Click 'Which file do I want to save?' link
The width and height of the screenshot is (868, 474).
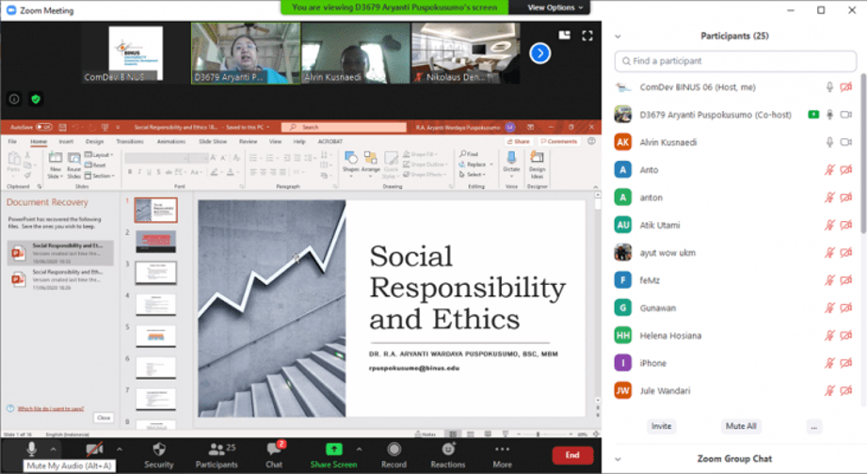coord(51,409)
